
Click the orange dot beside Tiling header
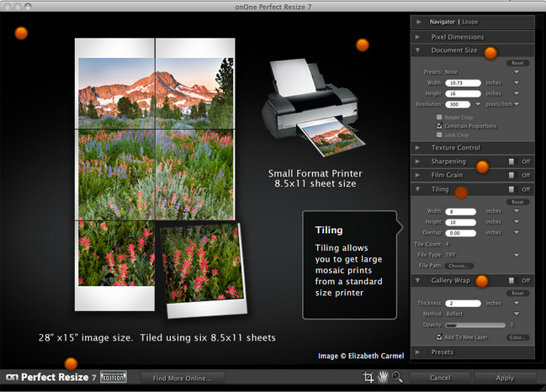[461, 193]
